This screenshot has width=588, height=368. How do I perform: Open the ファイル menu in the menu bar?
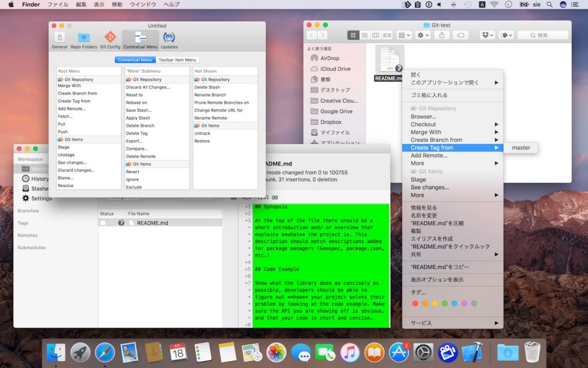tap(57, 5)
